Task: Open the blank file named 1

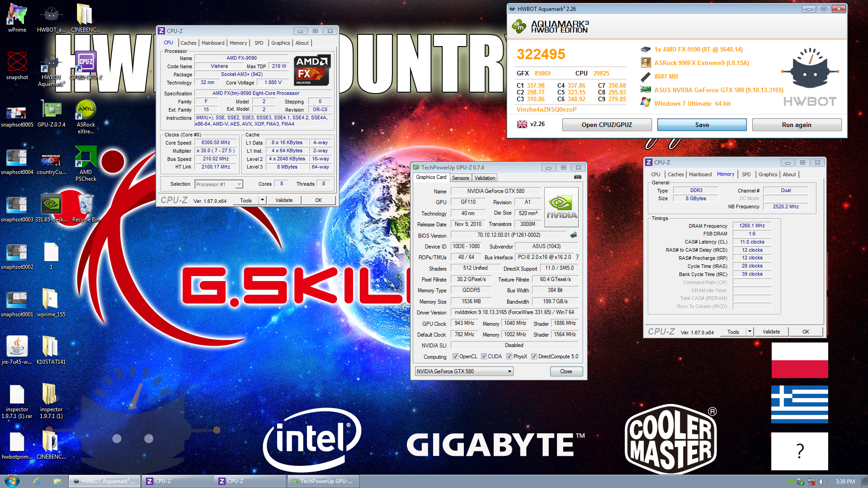Action: coord(51,257)
